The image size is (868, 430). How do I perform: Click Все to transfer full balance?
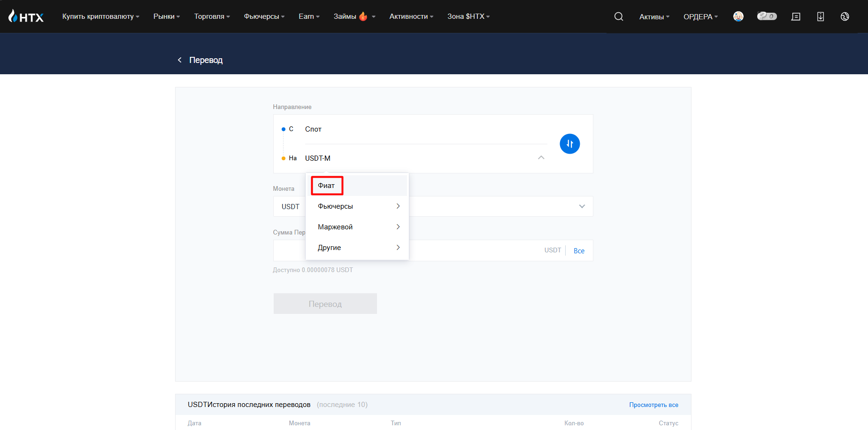[579, 251]
